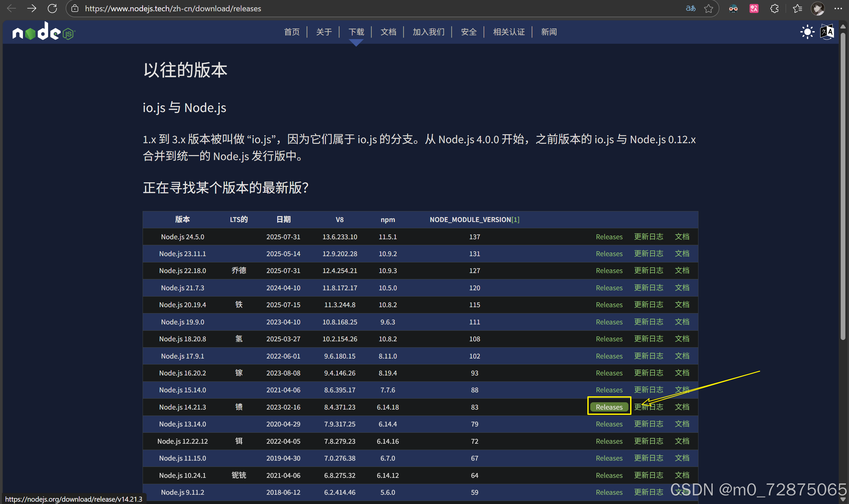849x504 pixels.
Task: Click the address bar translate icon
Action: pos(690,9)
